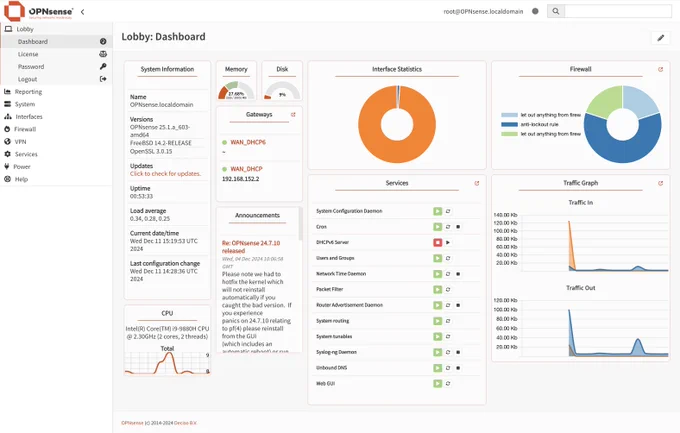Collapse the Lobby menu section
The image size is (680, 433).
(56, 29)
